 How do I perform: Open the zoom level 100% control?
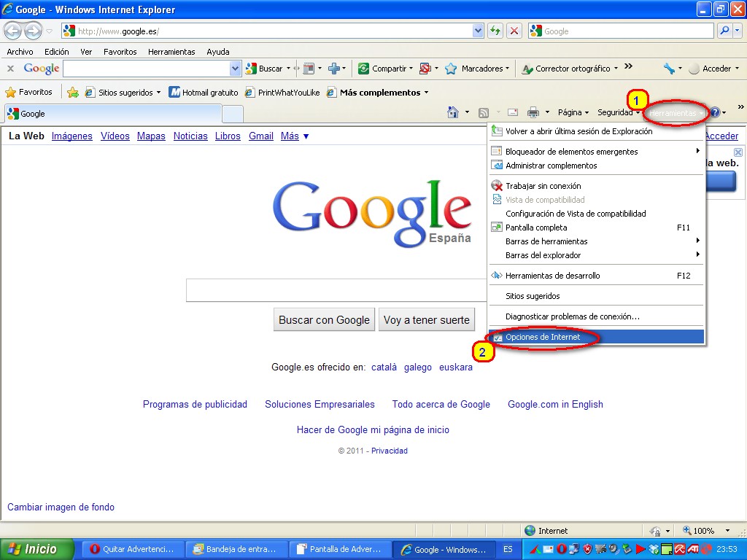coord(705,531)
